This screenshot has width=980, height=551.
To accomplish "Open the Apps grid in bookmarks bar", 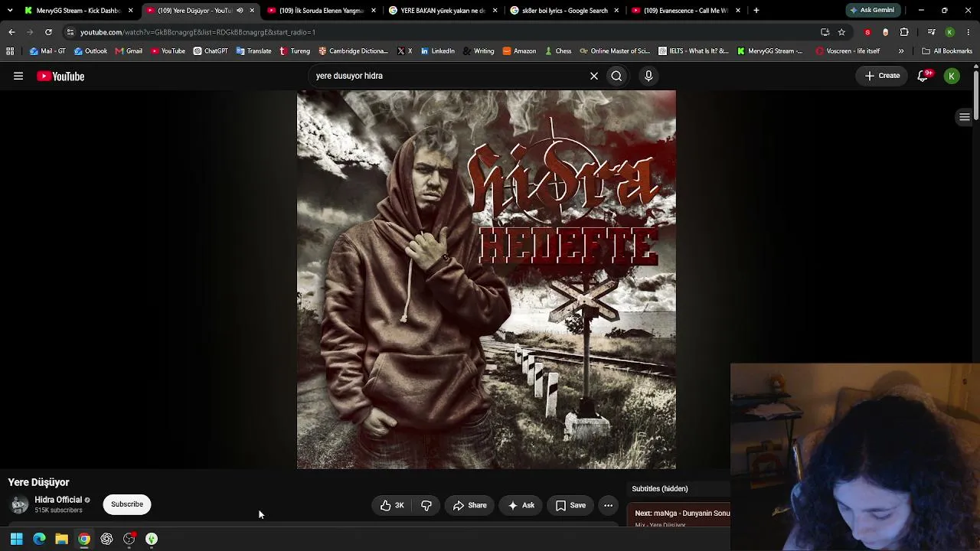I will pyautogui.click(x=10, y=51).
